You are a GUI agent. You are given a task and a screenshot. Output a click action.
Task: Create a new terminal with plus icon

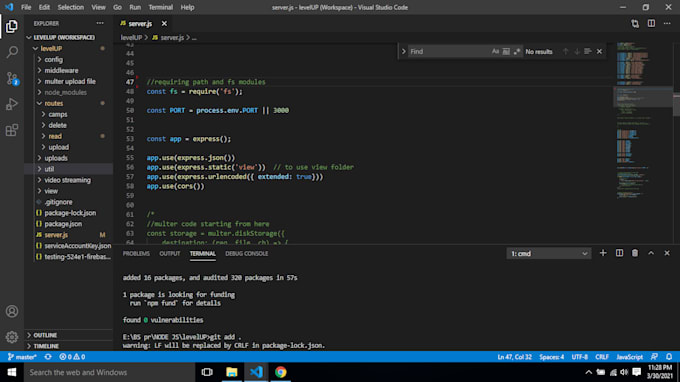tap(603, 253)
